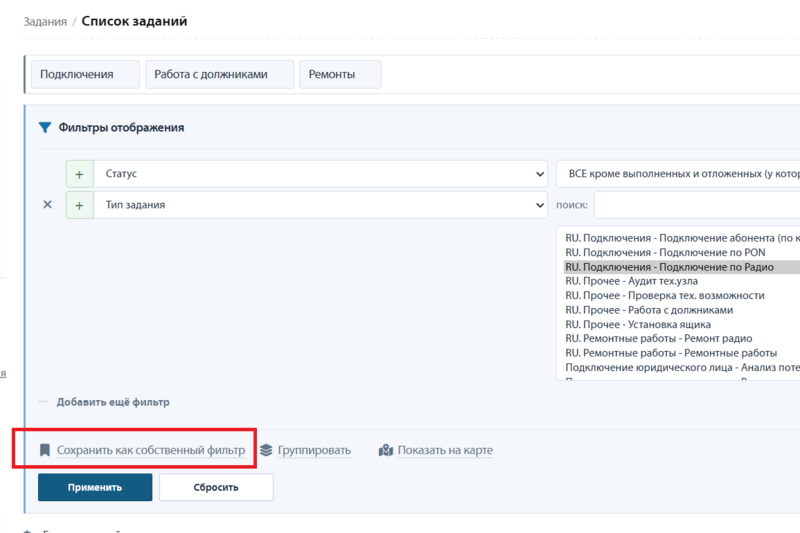This screenshot has width=800, height=533.
Task: Open the ВСЕ кроме выполненных value dropdown
Action: click(x=678, y=174)
